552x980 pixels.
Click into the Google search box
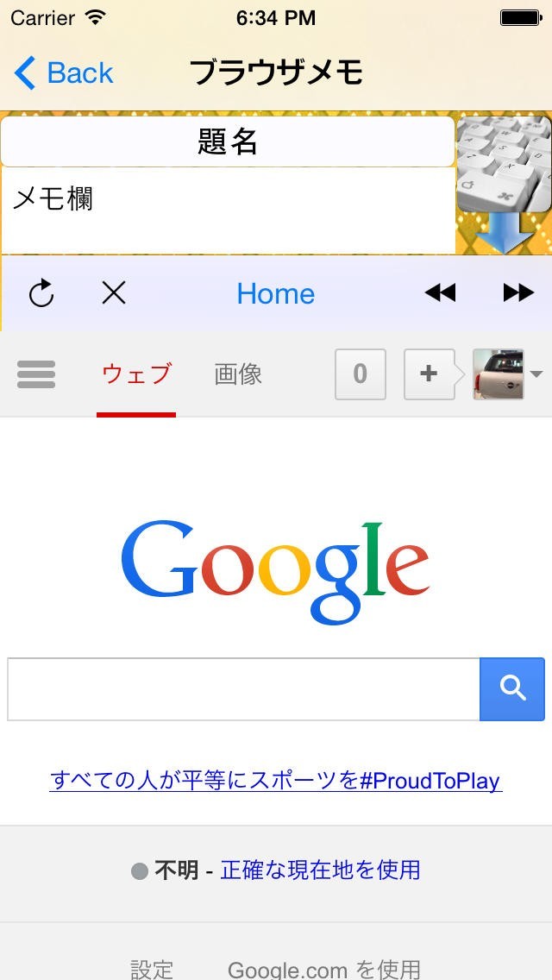pyautogui.click(x=244, y=689)
